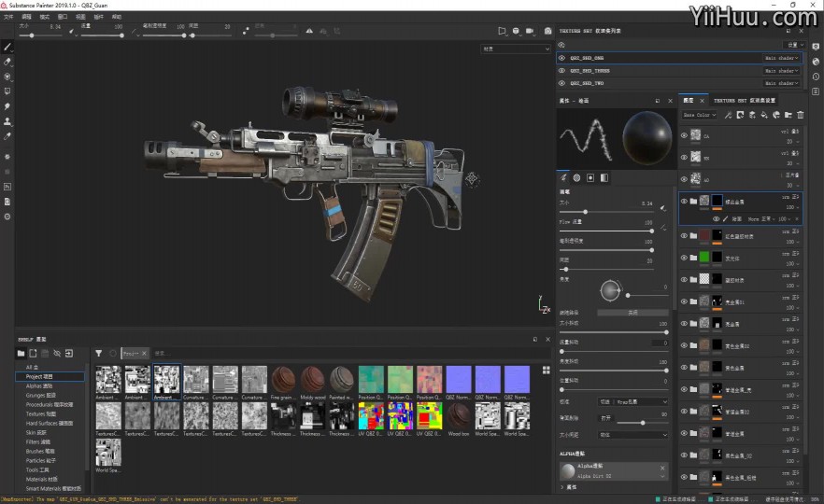Click the shelf filter funnel icon
824x504 pixels.
[99, 354]
